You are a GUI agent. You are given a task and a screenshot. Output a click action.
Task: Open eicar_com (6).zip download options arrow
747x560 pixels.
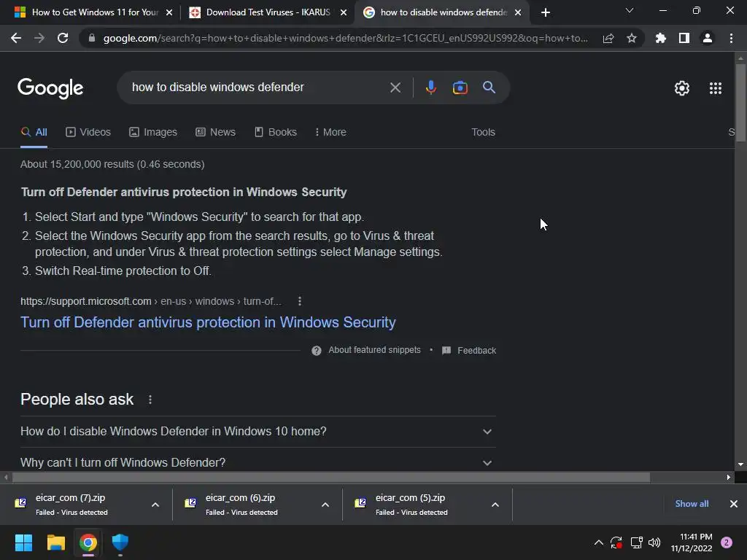coord(325,505)
